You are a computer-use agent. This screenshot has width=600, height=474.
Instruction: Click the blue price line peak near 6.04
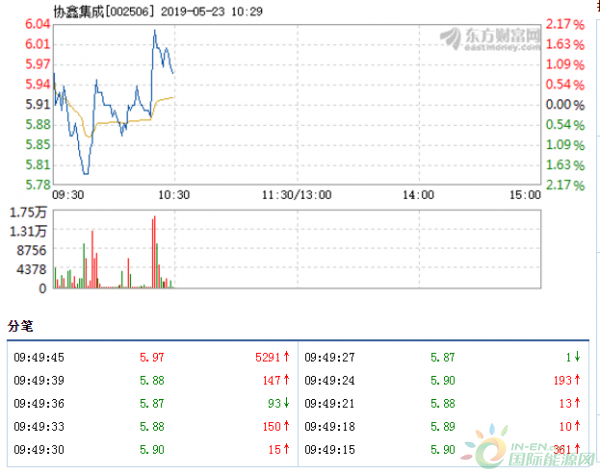coord(155,30)
